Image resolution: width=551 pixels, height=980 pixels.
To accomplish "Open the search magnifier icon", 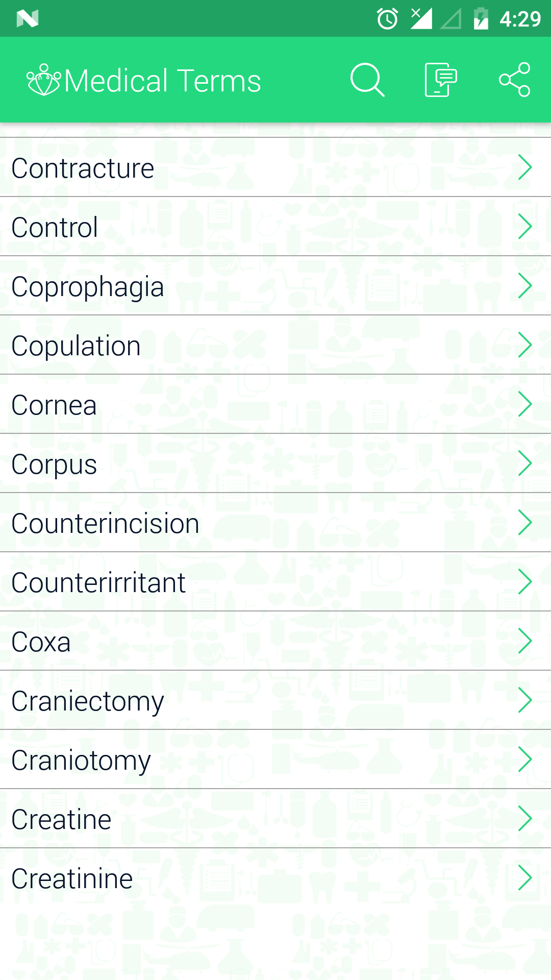I will [x=367, y=80].
